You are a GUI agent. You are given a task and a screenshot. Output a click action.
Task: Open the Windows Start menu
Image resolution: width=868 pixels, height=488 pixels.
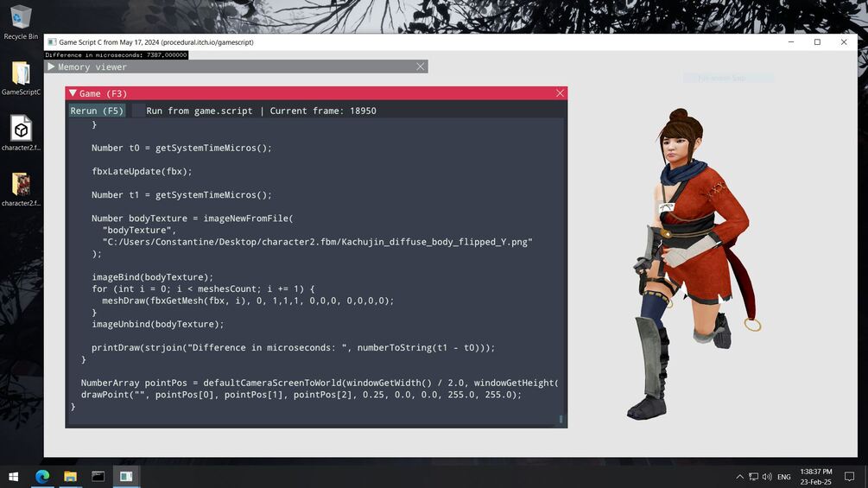coord(13,477)
